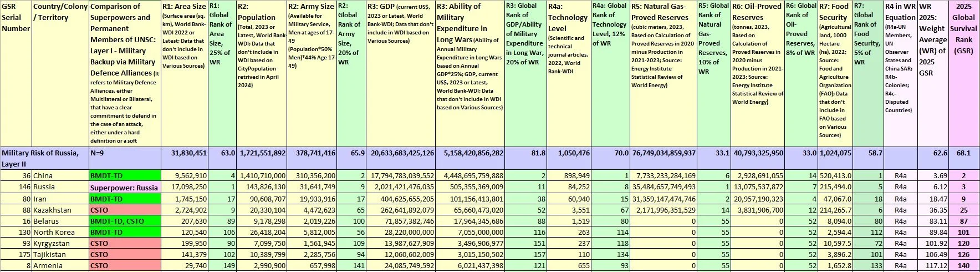Click Kazakhstan's CSTO alliance cell
This screenshot has width=980, height=272.
coord(125,210)
